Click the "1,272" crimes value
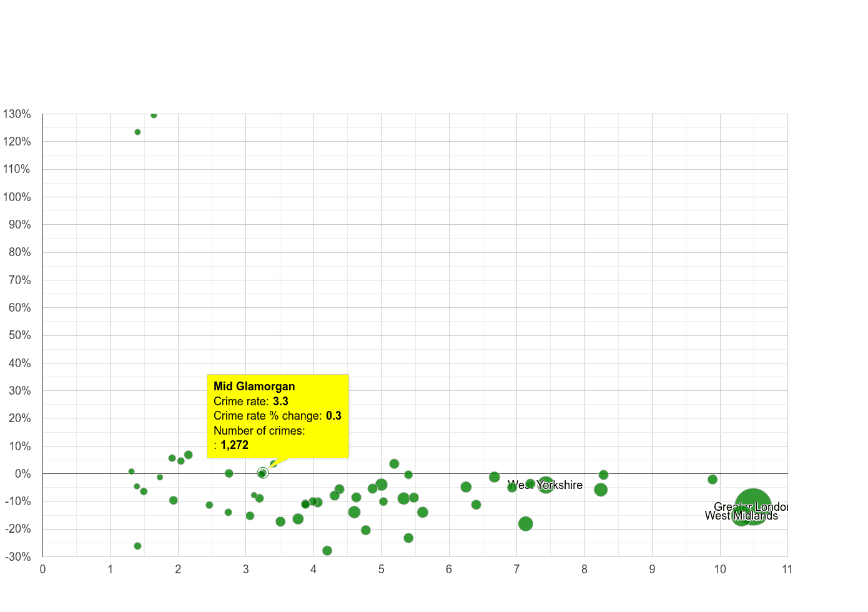The image size is (868, 612). [x=234, y=445]
